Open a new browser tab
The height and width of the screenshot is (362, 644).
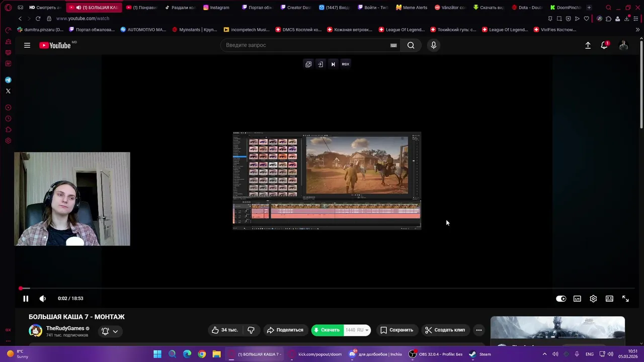coord(589,8)
